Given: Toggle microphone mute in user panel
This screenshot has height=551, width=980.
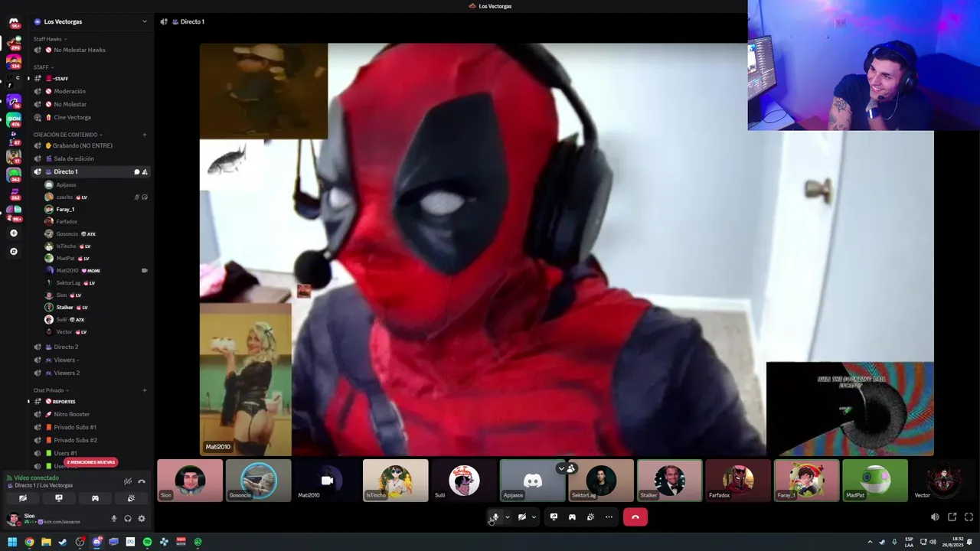Looking at the screenshot, I should pos(114,519).
